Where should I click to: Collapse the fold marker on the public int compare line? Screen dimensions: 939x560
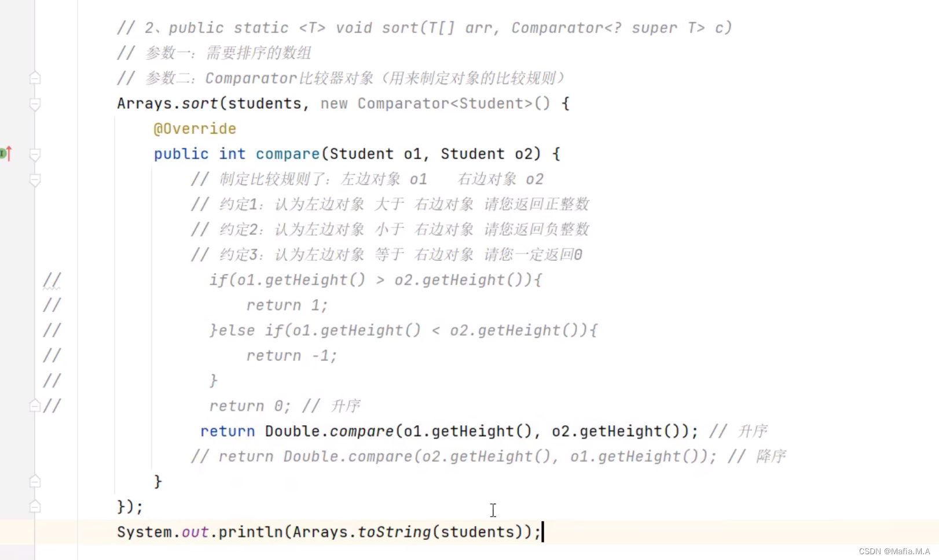(x=35, y=154)
